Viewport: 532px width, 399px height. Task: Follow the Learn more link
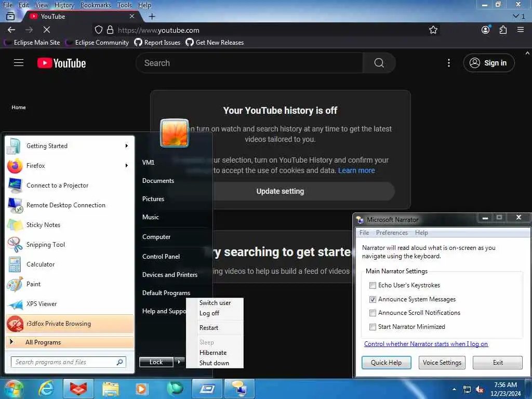pos(356,170)
